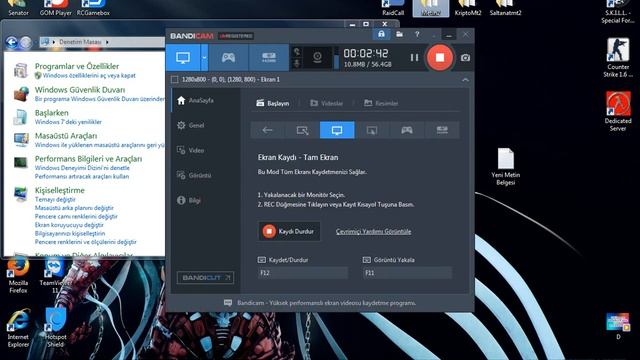Screen dimensions: 640x360
Task: Open Genel settings in sidebar
Action: tap(190, 125)
